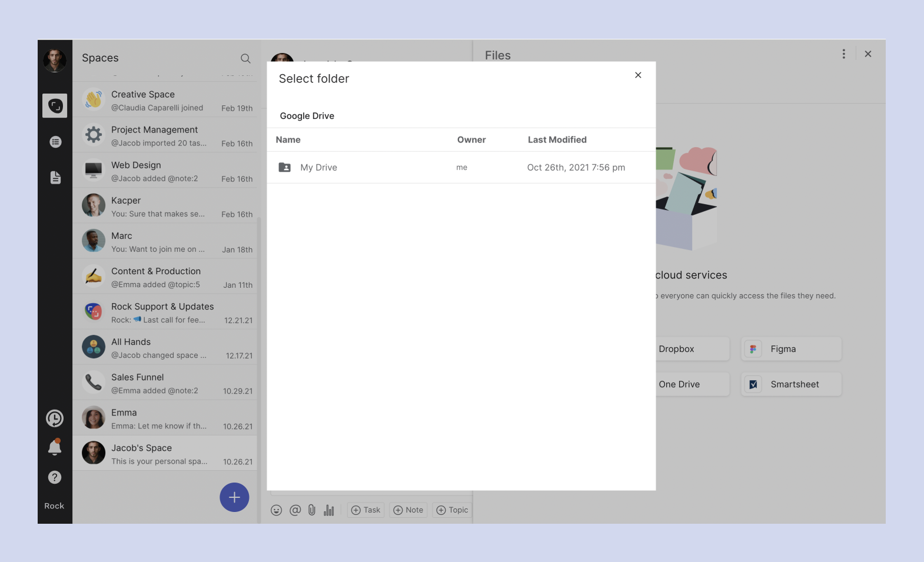Click the Name column header
Viewport: 924px width, 562px height.
[288, 140]
